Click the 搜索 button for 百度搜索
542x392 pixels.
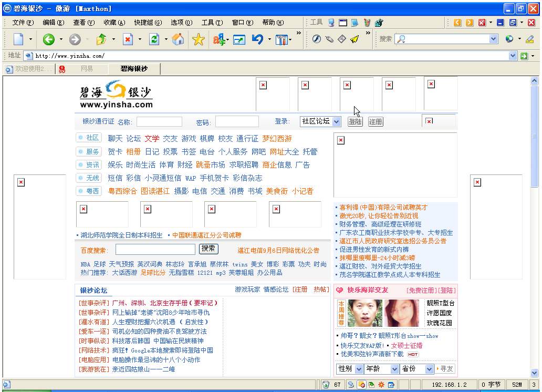[209, 249]
